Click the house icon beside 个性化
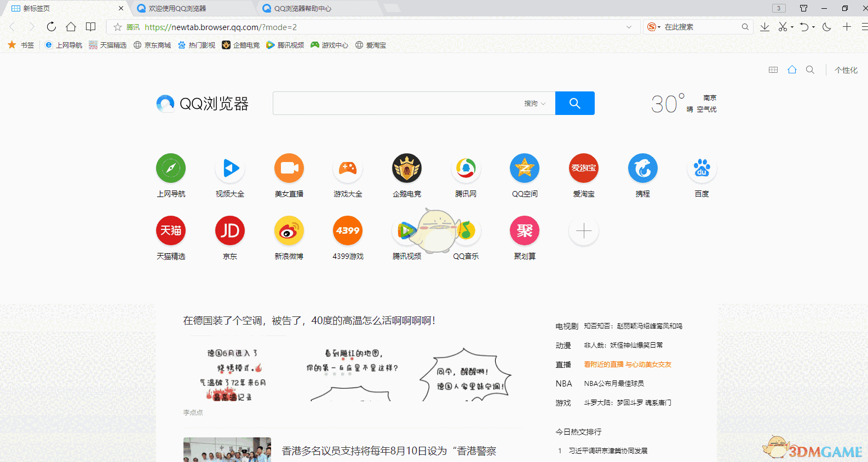Viewport: 868px width, 462px height. [x=792, y=70]
